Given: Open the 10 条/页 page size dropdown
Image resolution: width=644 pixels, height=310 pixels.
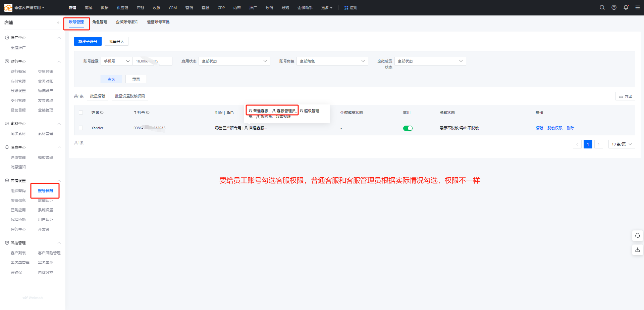Looking at the screenshot, I should click(x=622, y=144).
